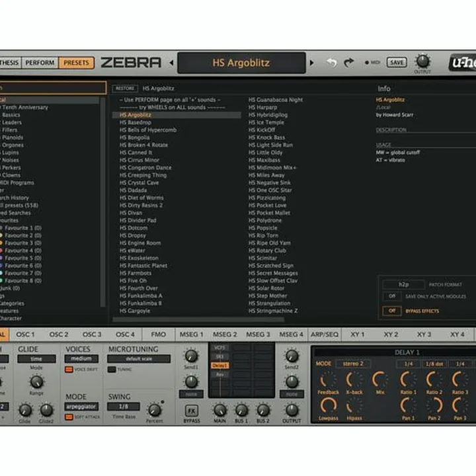Click Favourite 8 colored dot

click(x=1, y=281)
